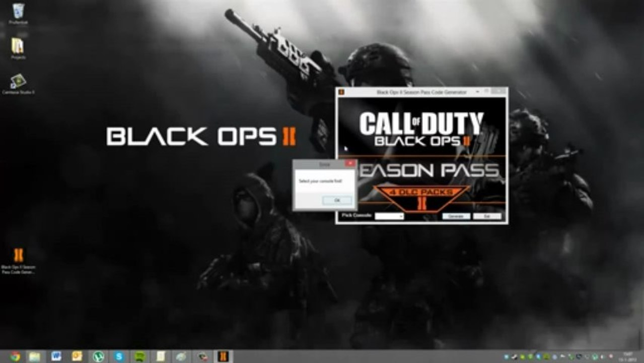
Task: Open the Pick Console dropdown
Action: coord(389,216)
